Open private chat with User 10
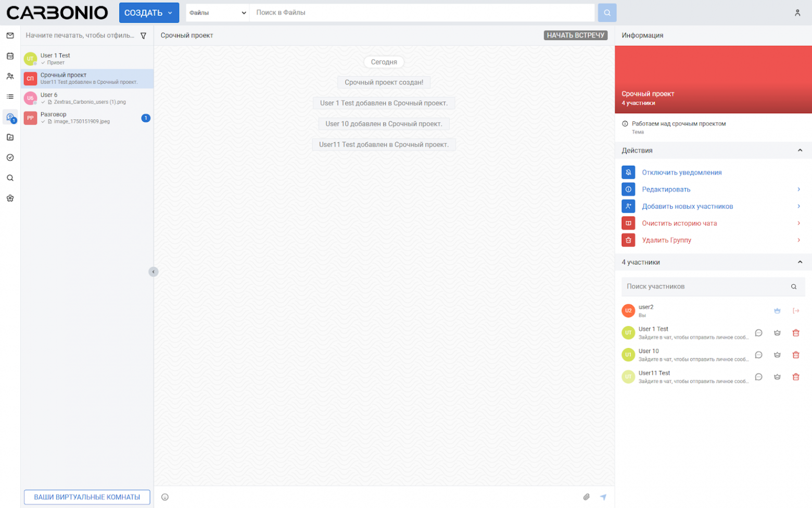 click(758, 355)
